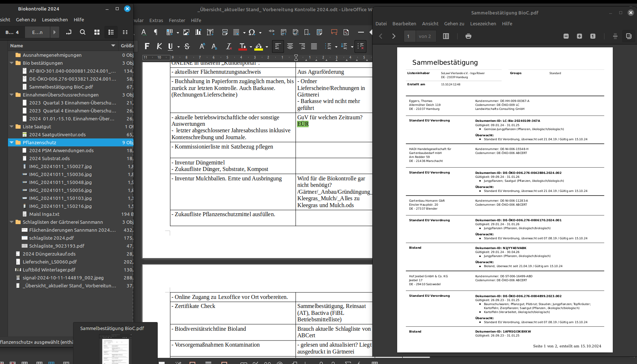Apply the yellow highlighting color
The image size is (637, 364).
coord(259,46)
